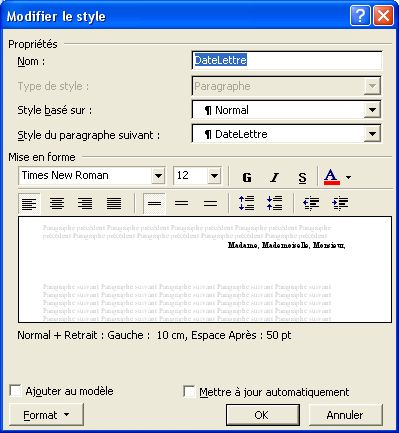This screenshot has height=433, width=399.
Task: Increase the paragraph indent
Action: click(x=340, y=203)
